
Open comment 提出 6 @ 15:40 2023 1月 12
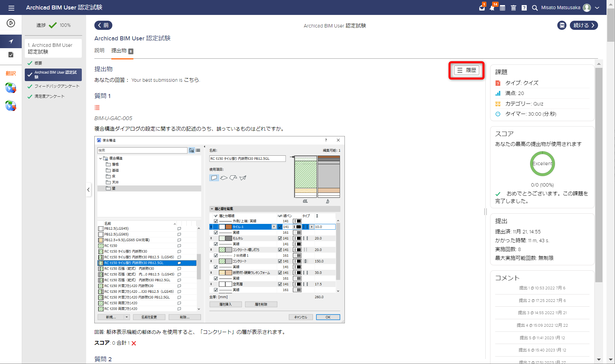(542, 350)
